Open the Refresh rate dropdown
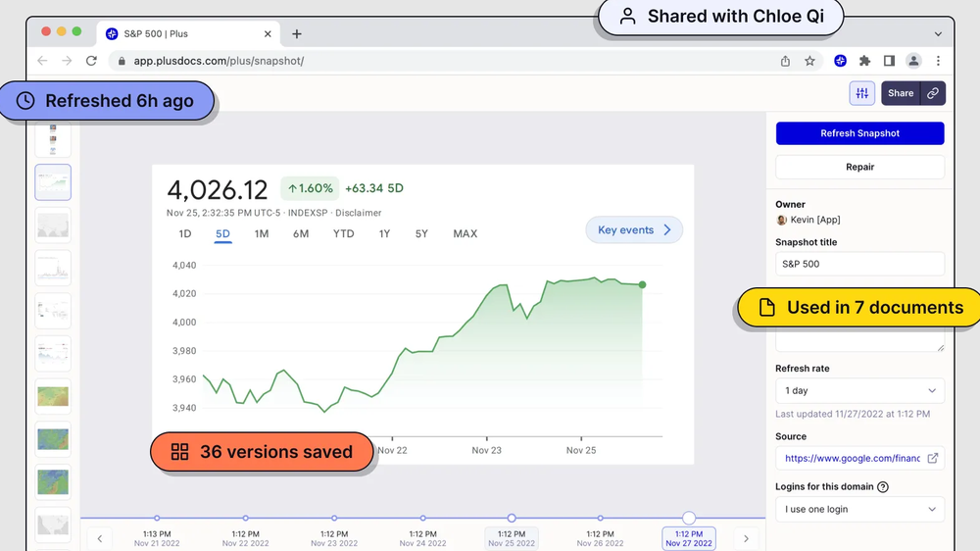This screenshot has height=551, width=980. pos(860,390)
